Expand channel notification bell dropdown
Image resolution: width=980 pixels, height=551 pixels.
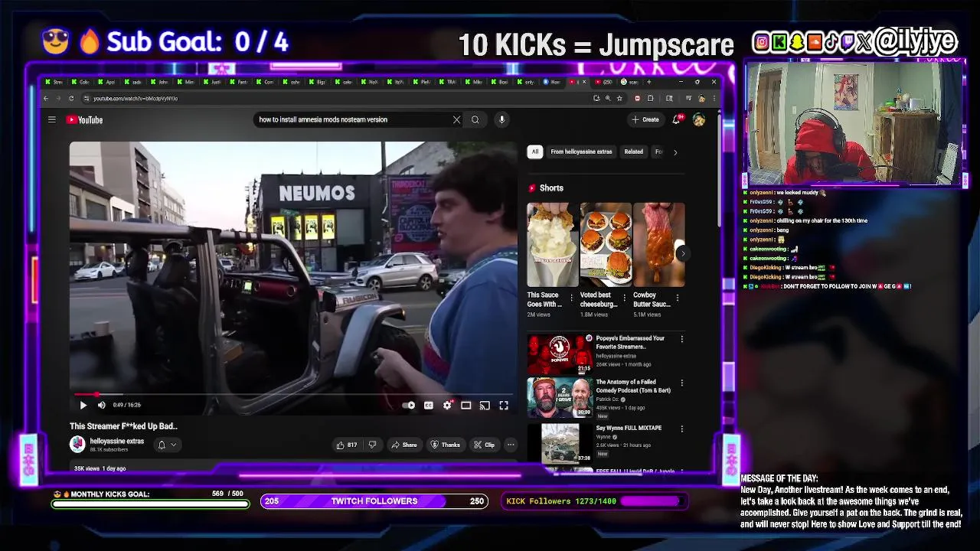pyautogui.click(x=167, y=445)
